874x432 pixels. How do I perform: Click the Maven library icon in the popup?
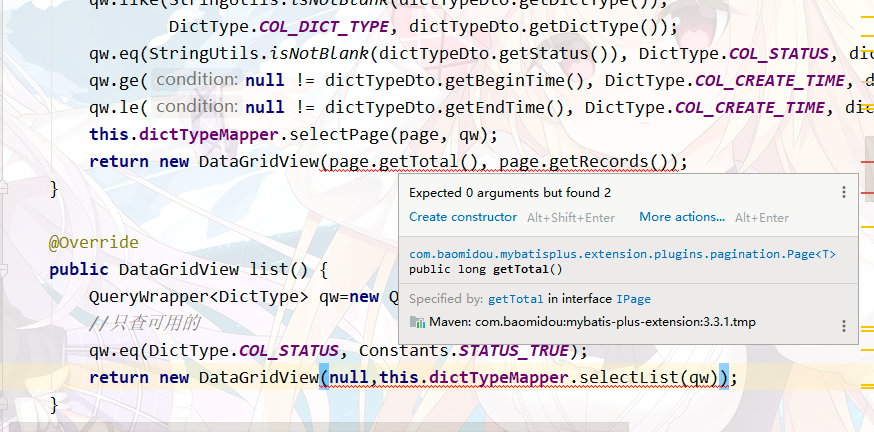(417, 322)
